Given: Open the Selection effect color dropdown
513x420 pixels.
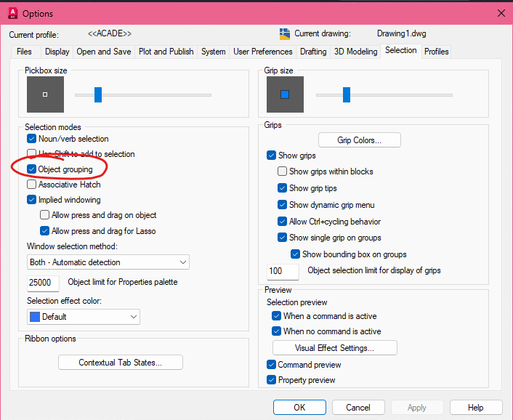Looking at the screenshot, I should (x=84, y=317).
